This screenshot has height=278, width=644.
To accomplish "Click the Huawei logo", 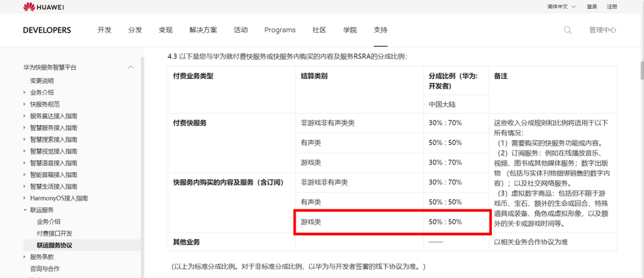I will pos(44,7).
